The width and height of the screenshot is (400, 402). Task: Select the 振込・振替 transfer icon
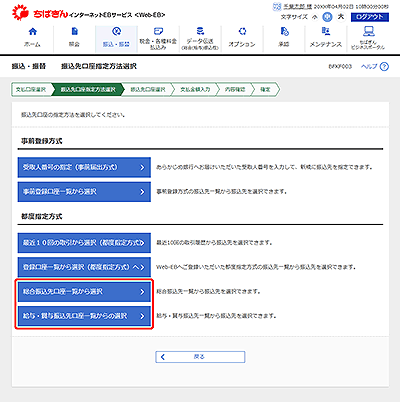pyautogui.click(x=116, y=32)
